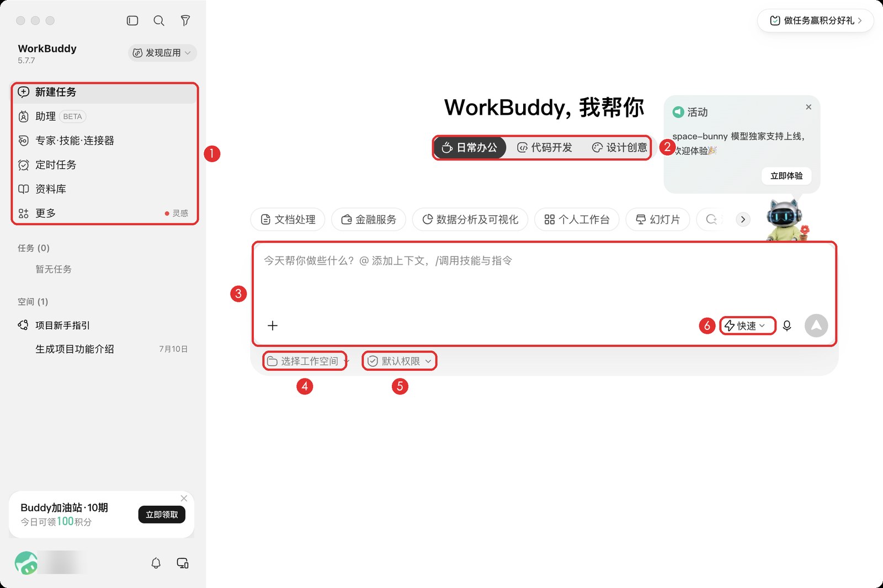Toggle the sidebar panel icon
The image size is (883, 588).
coord(132,20)
